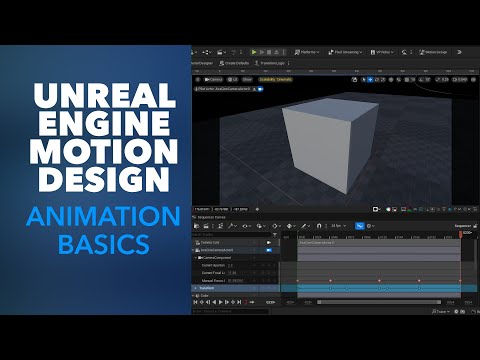
Task: Toggle the Sequencer snapping magnet
Action: pos(319,226)
